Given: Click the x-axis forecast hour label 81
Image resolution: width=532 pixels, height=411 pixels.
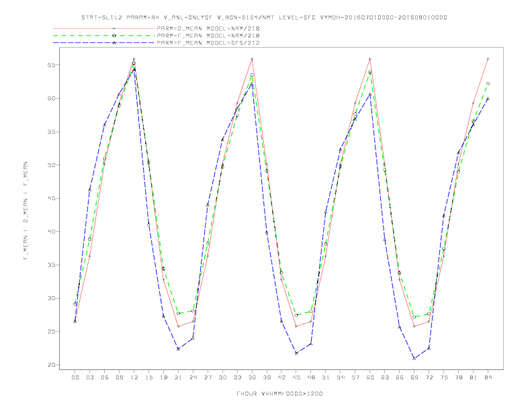Looking at the screenshot, I should (474, 377).
